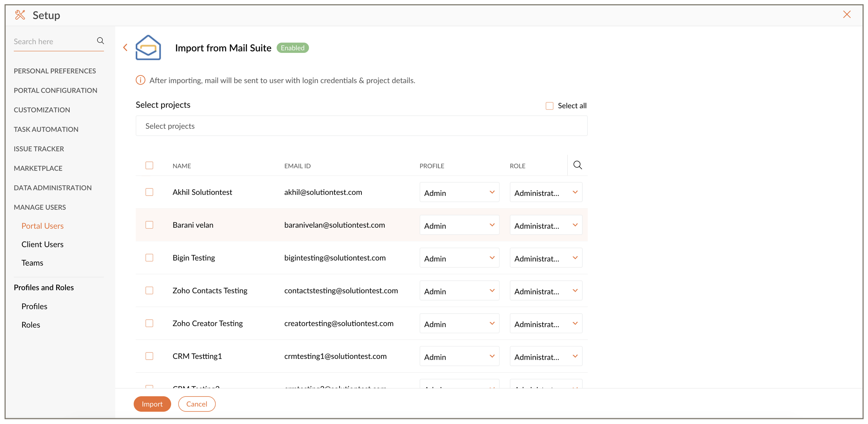Tick the checkbox for Akhil Solutiontest
Screen dimensions: 868x424
[x=149, y=192]
